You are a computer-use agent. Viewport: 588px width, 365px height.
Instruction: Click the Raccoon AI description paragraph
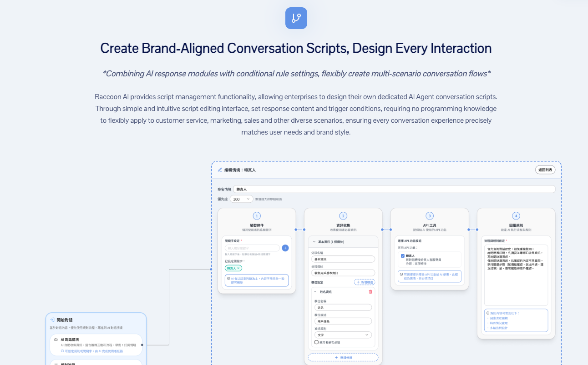(x=296, y=115)
